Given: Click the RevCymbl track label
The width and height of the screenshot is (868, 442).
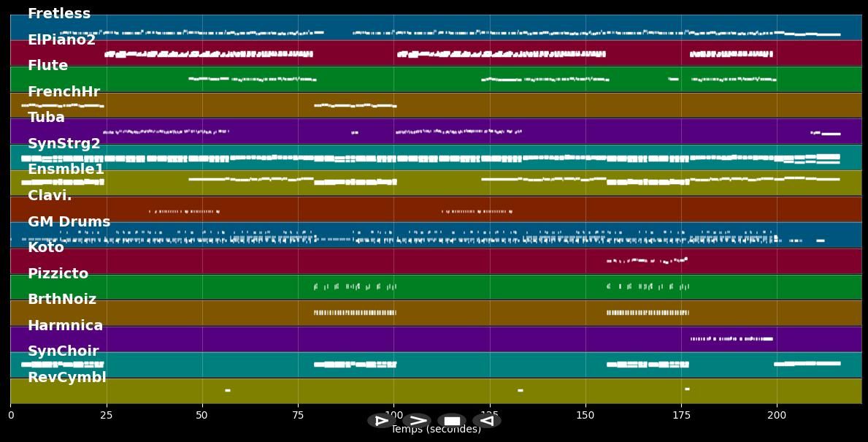Looking at the screenshot, I should 67,378.
